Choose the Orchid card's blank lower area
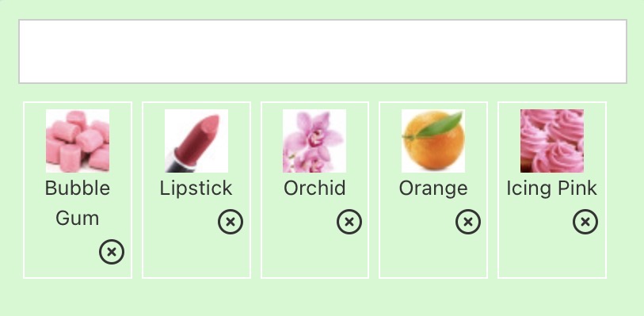Image resolution: width=644 pixels, height=316 pixels. pos(314,257)
